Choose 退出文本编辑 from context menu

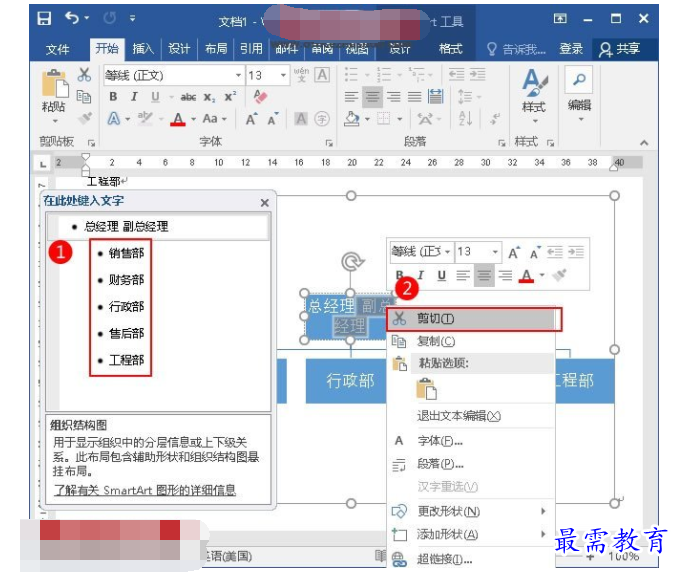click(x=459, y=416)
